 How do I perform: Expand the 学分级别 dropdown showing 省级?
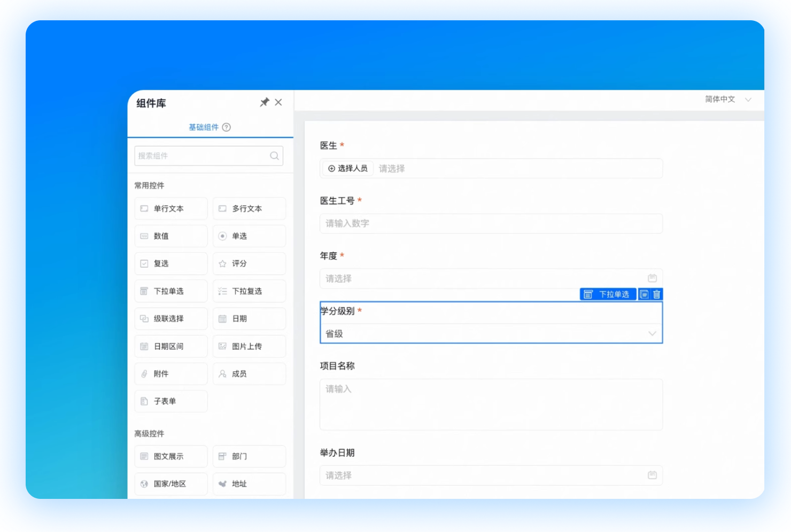[491, 333]
